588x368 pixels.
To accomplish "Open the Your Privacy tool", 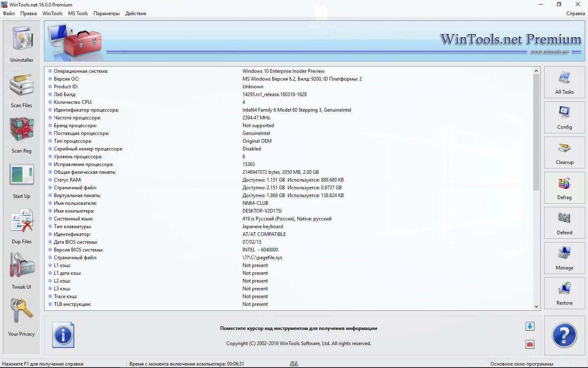I will coord(22,318).
